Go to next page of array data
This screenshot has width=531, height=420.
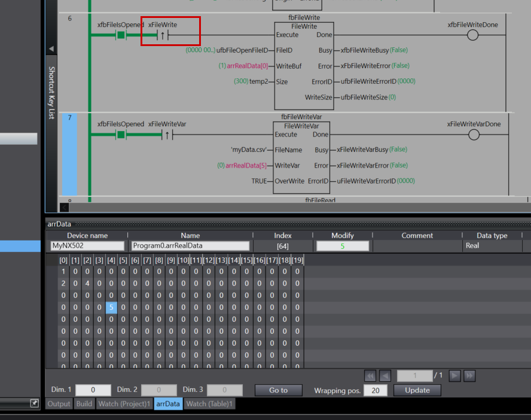pos(455,376)
